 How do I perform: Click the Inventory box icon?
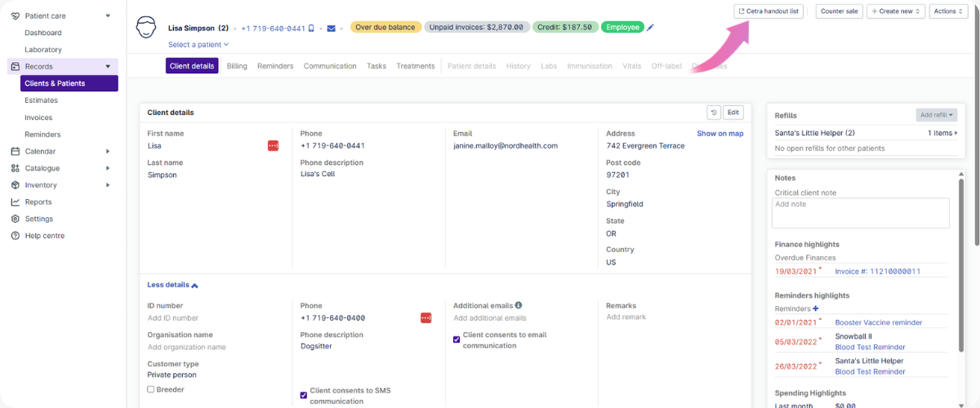(16, 185)
